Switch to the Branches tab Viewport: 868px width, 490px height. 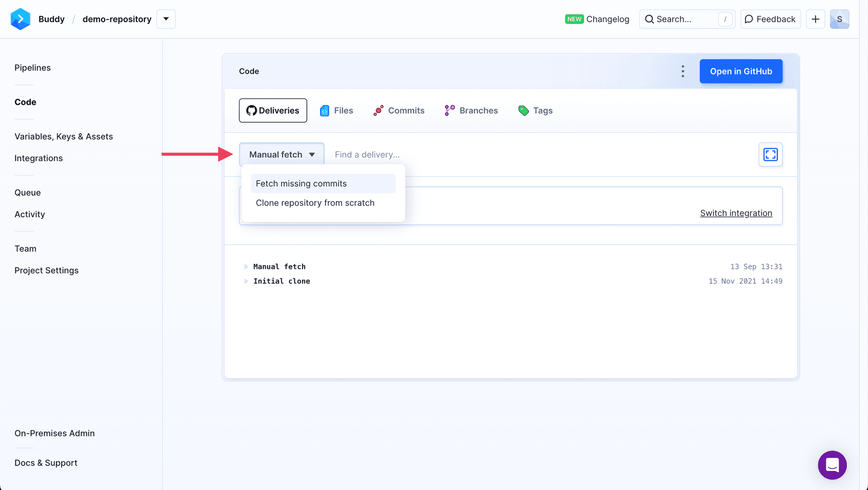pos(471,110)
